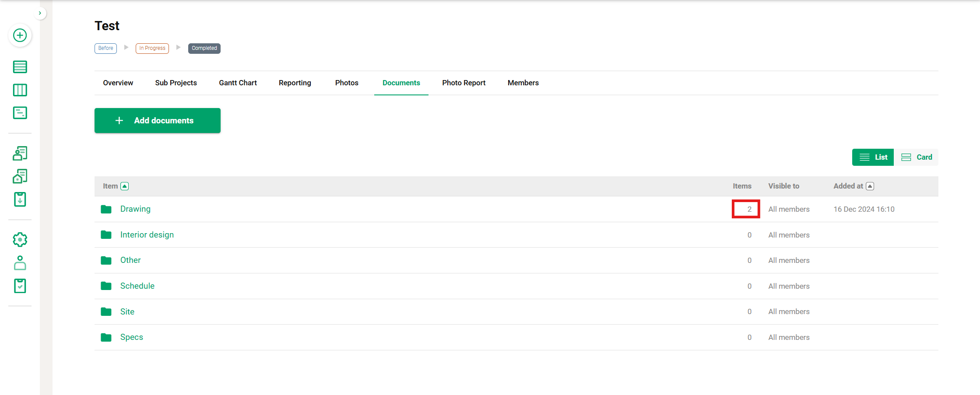Viewport: 980px width, 395px height.
Task: Click the circled plus icon in sidebar
Action: (x=20, y=35)
